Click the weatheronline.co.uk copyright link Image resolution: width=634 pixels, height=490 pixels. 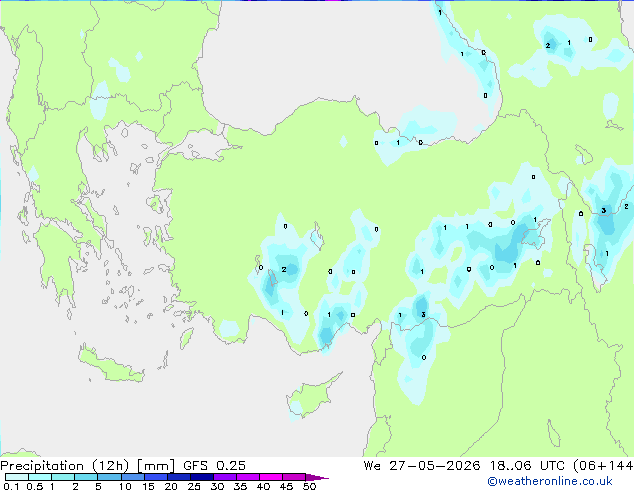[550, 481]
